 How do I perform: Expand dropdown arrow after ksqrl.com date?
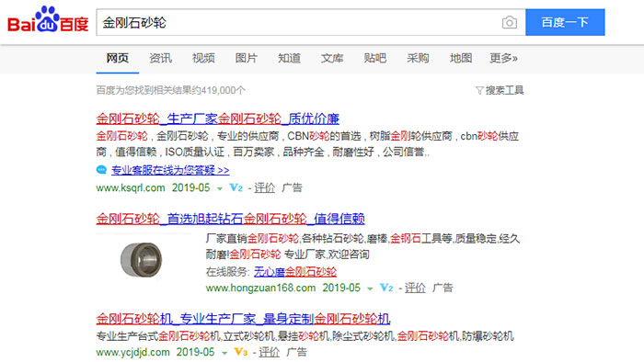tap(220, 188)
